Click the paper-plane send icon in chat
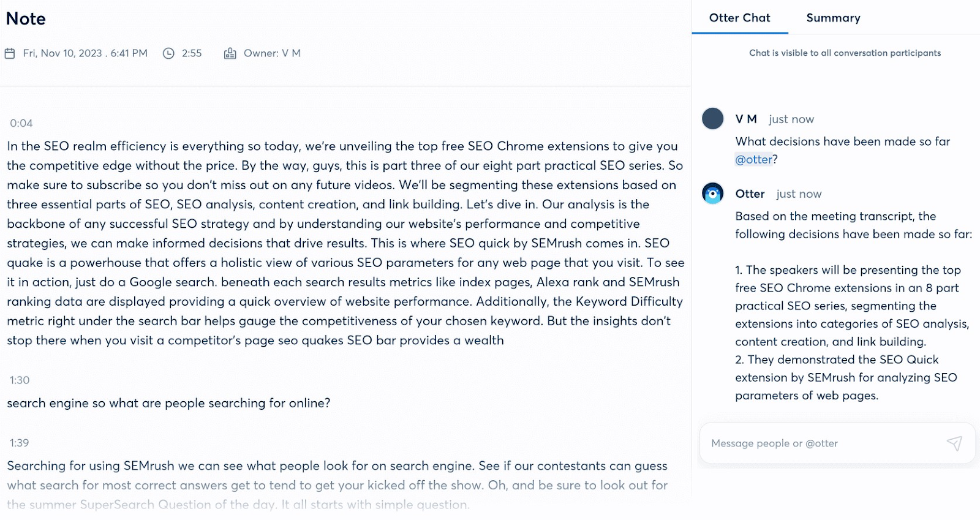The height and width of the screenshot is (520, 980). [956, 443]
